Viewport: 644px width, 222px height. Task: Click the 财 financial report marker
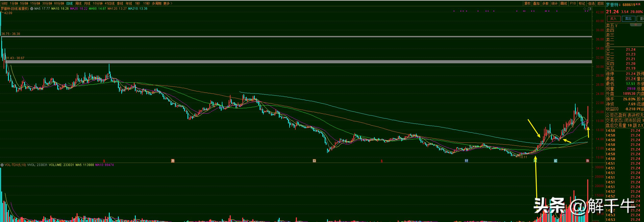click(x=466, y=161)
